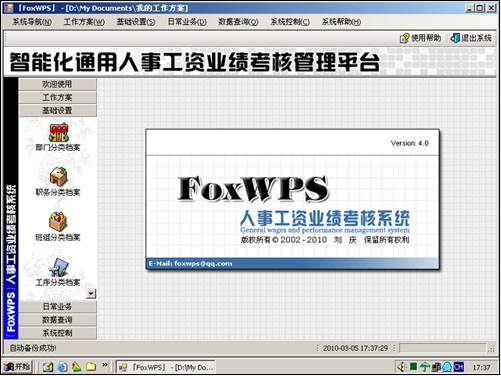
Task: Click the status bar resize grip
Action: click(x=491, y=349)
